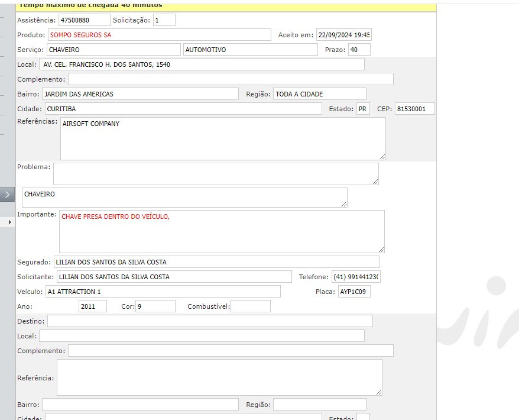Click the empty Combustível field

tap(250, 306)
